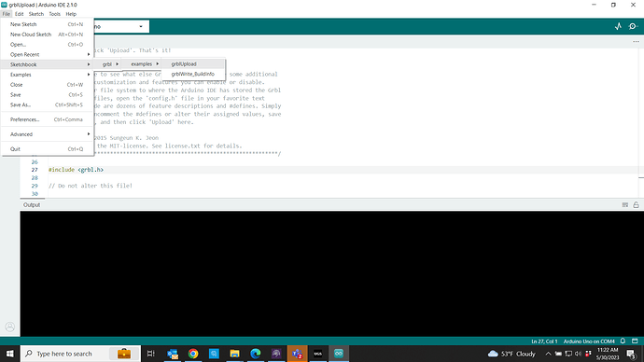Open the notifications bell in status bar
644x362 pixels.
(623, 341)
